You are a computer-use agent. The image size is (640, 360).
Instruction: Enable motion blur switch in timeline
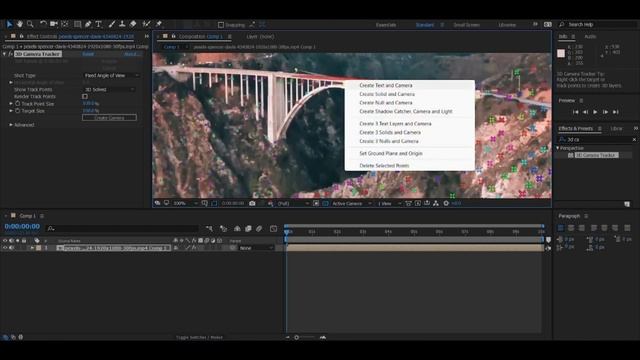point(259,229)
